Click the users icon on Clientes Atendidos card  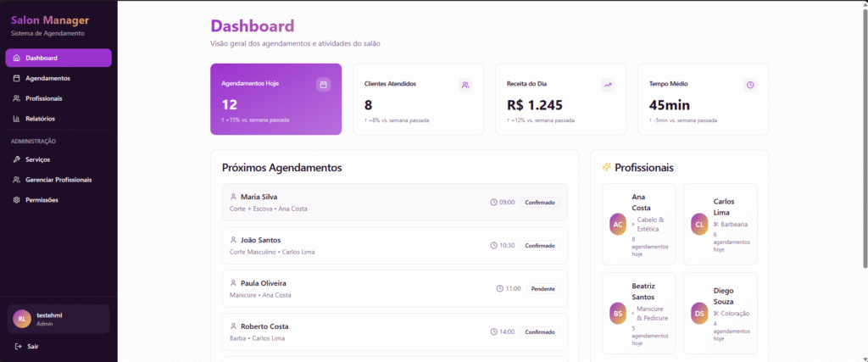pyautogui.click(x=465, y=85)
